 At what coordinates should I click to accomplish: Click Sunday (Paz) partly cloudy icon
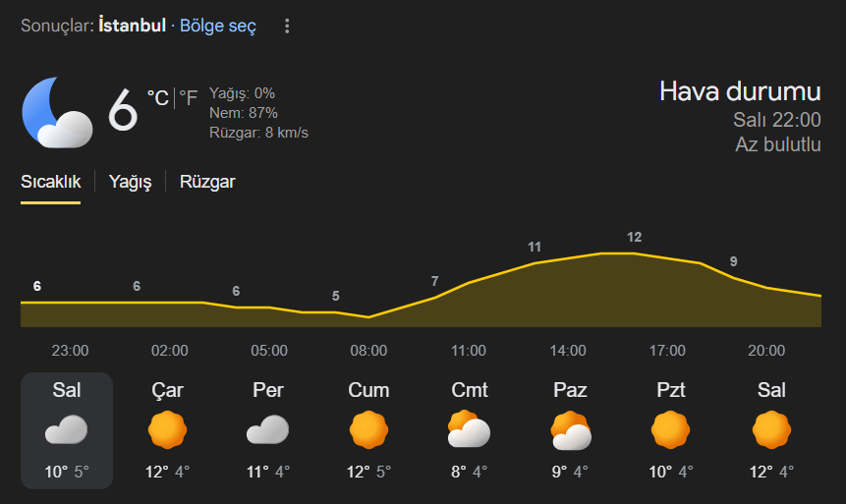[570, 430]
